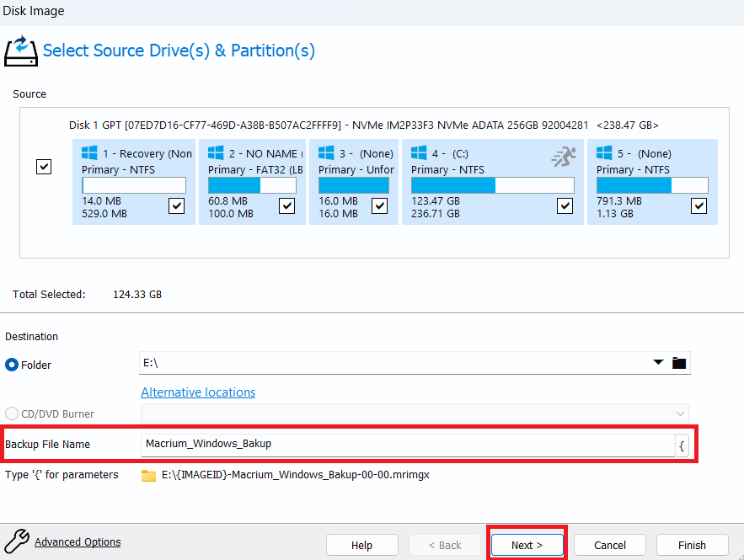Click the Disk 1 GPT title text
Viewport: 744px width, 560px height.
(x=363, y=125)
